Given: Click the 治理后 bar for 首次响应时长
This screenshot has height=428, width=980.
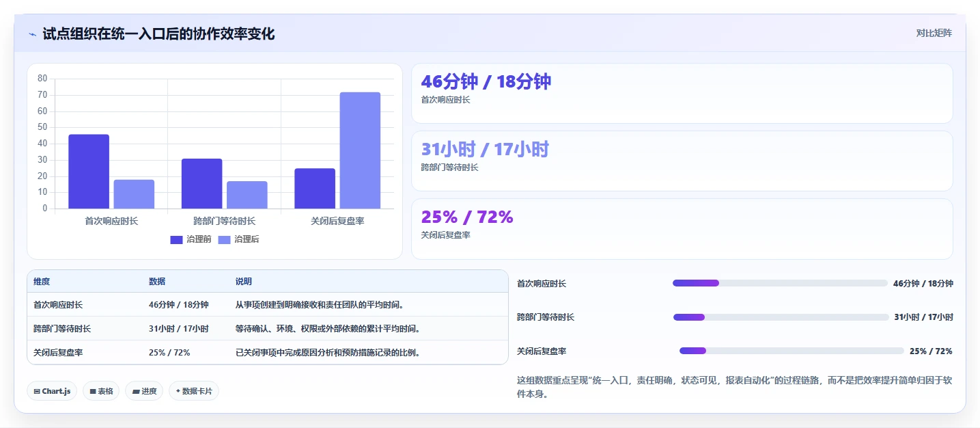Looking at the screenshot, I should click(x=134, y=194).
